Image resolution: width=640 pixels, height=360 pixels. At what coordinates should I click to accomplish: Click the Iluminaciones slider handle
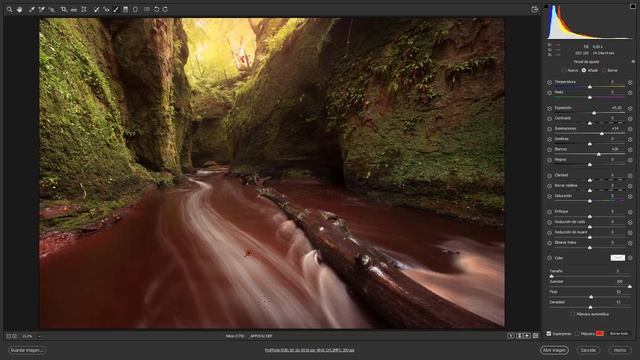click(602, 133)
